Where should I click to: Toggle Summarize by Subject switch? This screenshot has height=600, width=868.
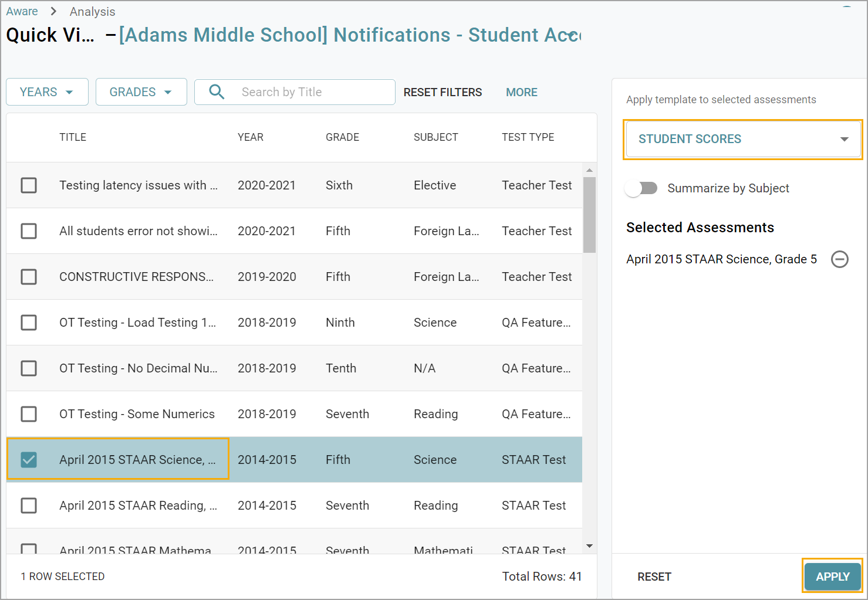[641, 188]
